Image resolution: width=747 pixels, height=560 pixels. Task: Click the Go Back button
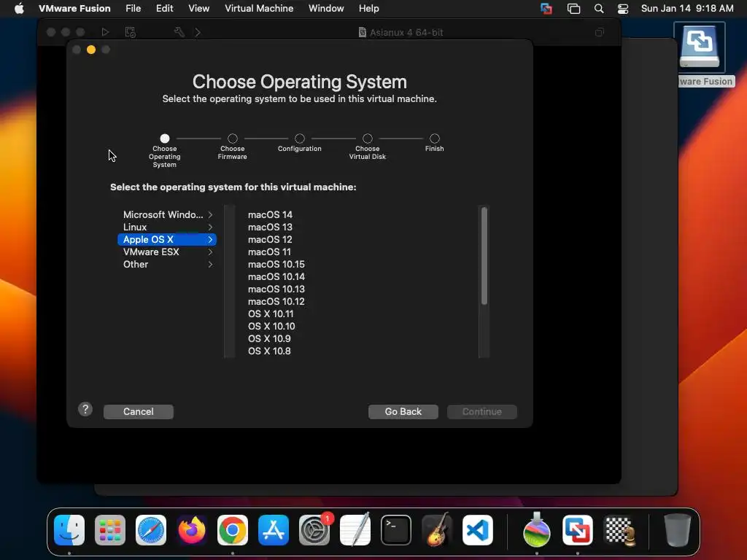[x=403, y=411]
